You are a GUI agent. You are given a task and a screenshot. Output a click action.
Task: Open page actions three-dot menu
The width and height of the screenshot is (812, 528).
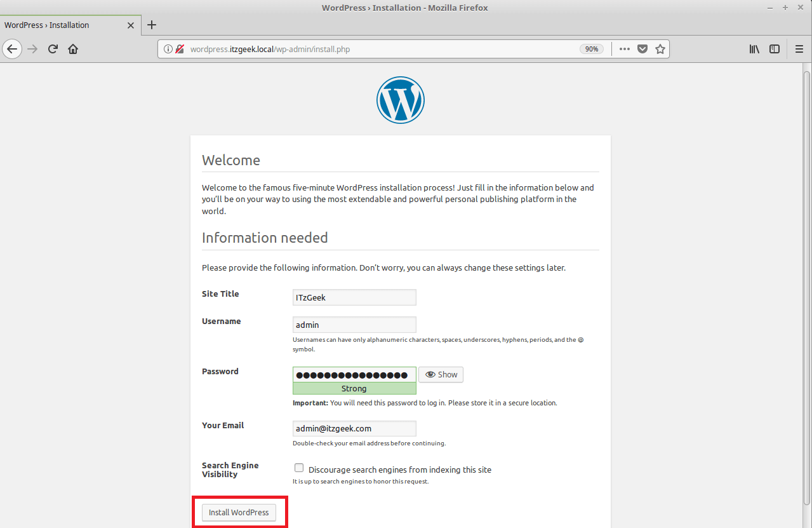coord(625,49)
